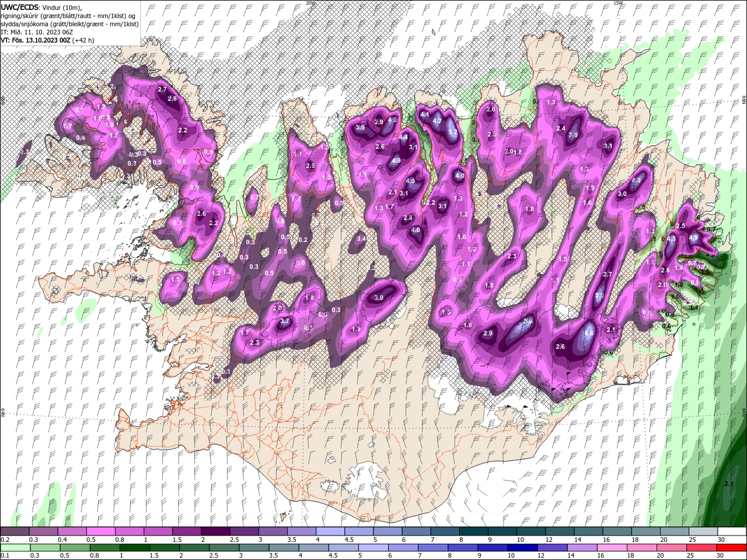Viewport: 747px width, 560px height.
Task: Click dark green 1 swatch in rain legend
Action: (135, 547)
